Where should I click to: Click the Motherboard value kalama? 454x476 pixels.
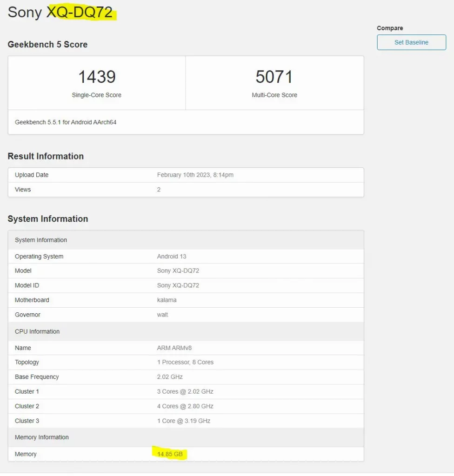click(167, 300)
